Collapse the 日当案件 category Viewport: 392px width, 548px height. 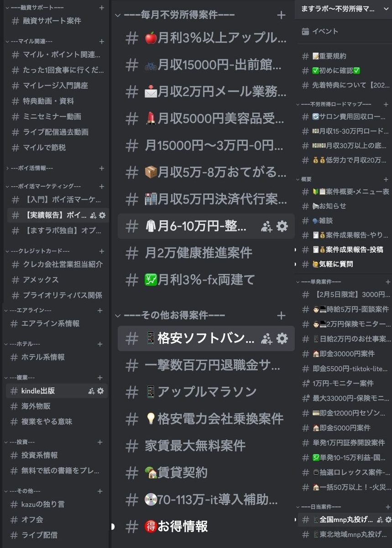coord(298,507)
